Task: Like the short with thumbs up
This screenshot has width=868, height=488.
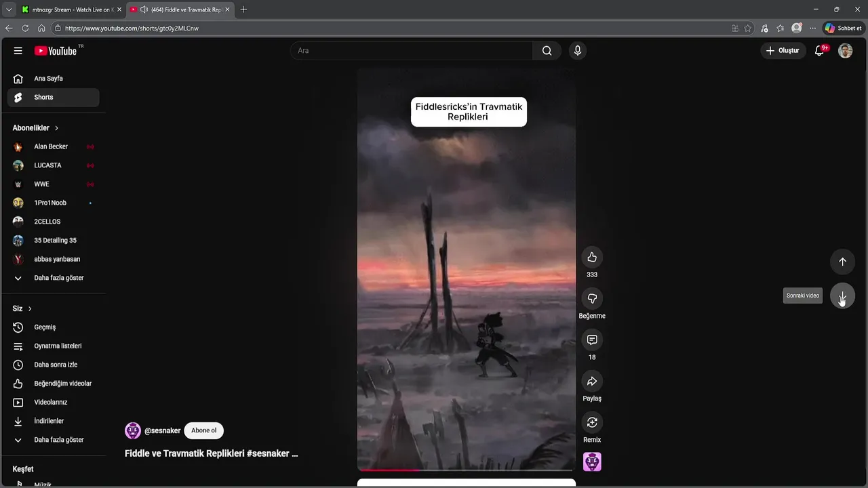Action: (592, 257)
